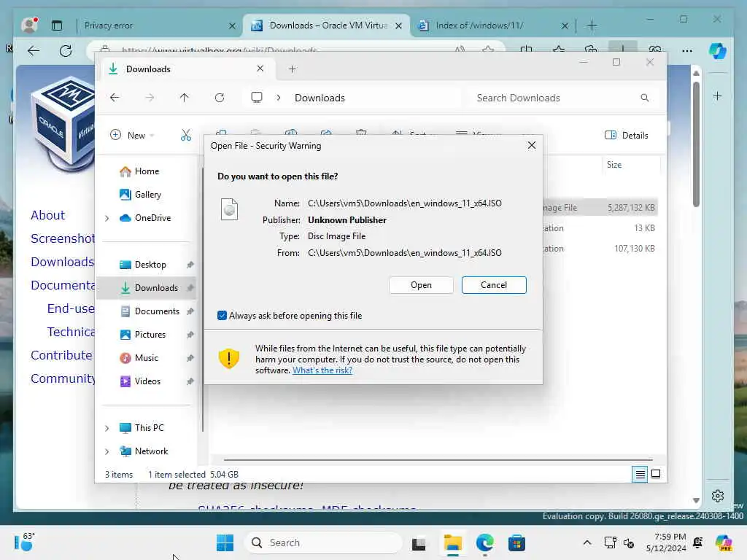Add a new tab in File Explorer
The height and width of the screenshot is (560, 747).
click(x=292, y=69)
